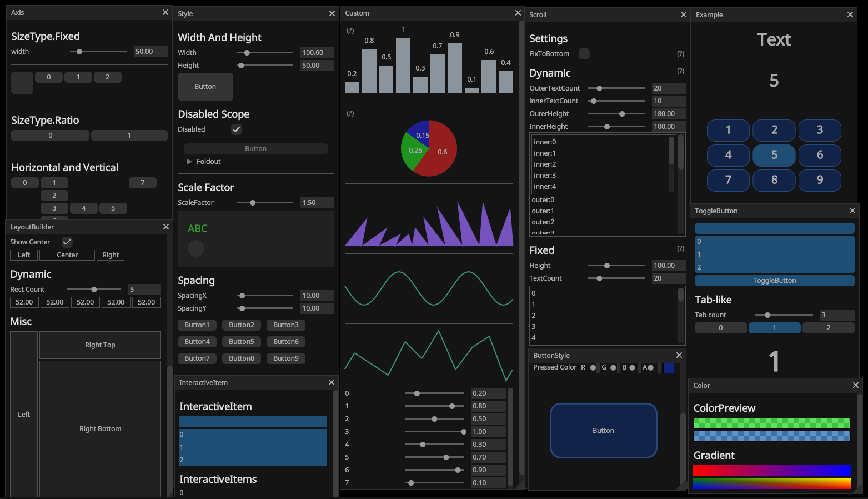Click Button1 in Spacing section
The width and height of the screenshot is (868, 499).
(x=197, y=325)
